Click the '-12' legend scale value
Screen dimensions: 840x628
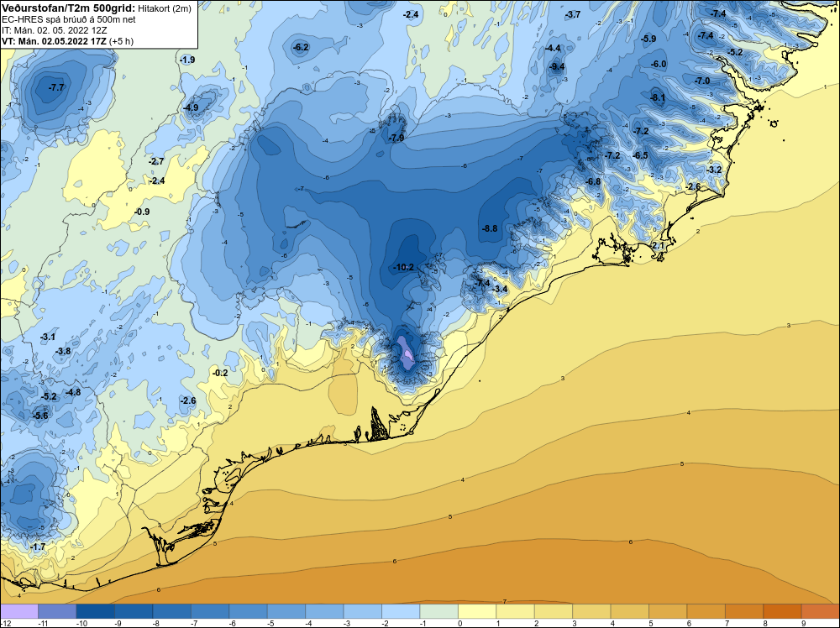point(5,623)
